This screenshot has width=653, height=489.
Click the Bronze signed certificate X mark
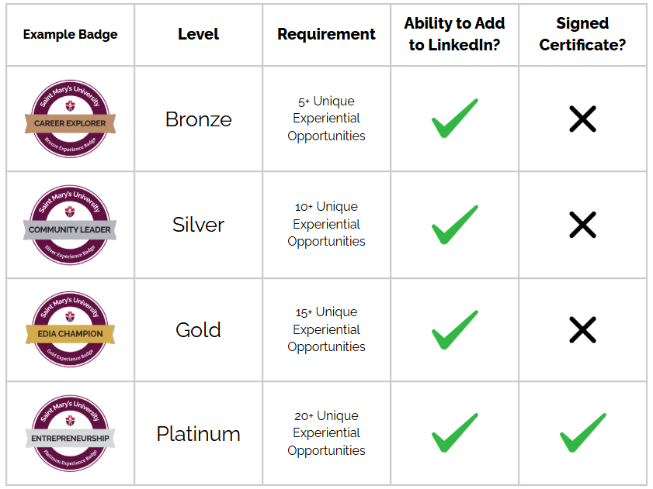[582, 120]
